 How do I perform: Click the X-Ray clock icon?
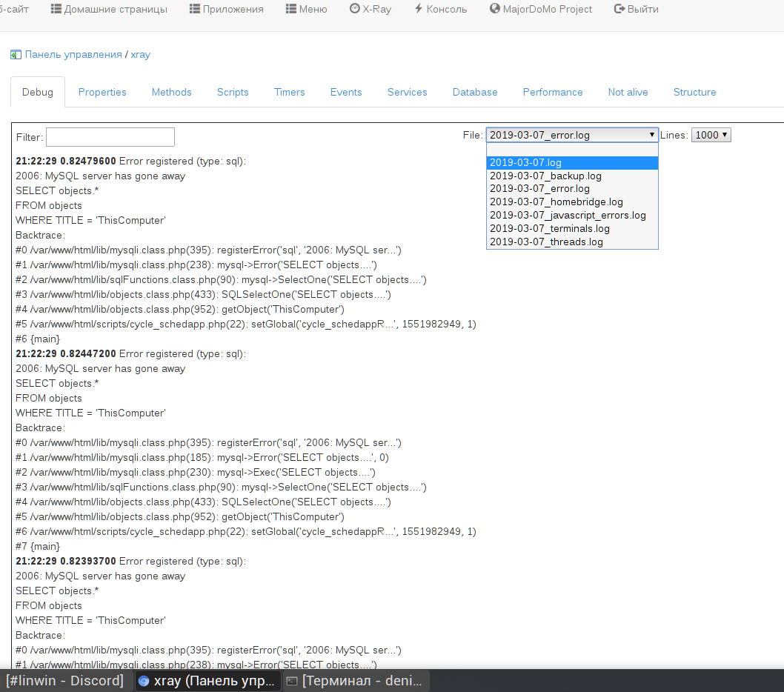[x=354, y=10]
